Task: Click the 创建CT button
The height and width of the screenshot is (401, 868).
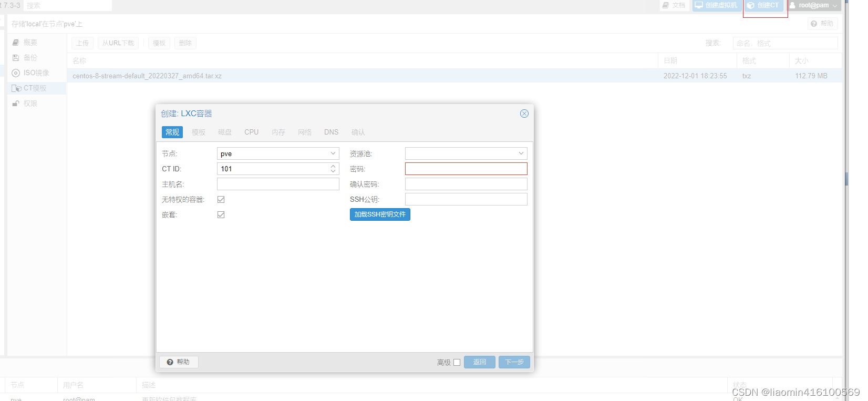Action: (764, 5)
